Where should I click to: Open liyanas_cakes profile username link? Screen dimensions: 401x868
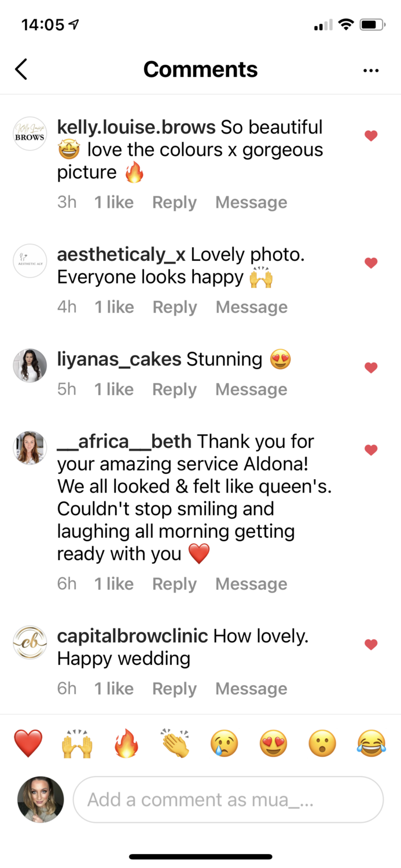pyautogui.click(x=119, y=359)
